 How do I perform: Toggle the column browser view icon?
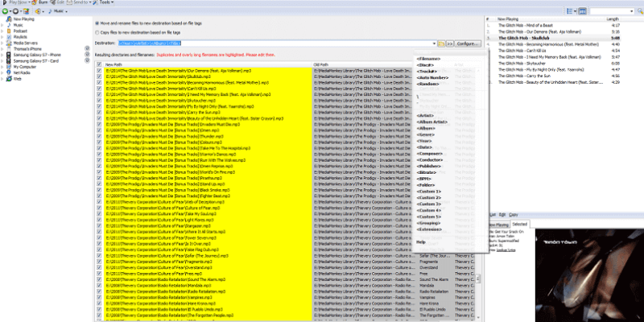point(582,11)
